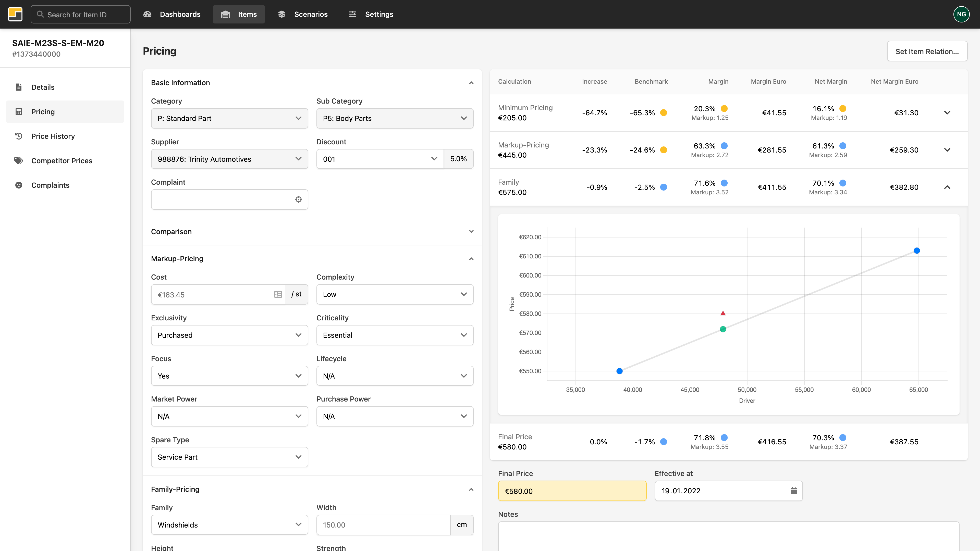Open the Criticality dropdown
Screen dimensions: 980x551
395,335
